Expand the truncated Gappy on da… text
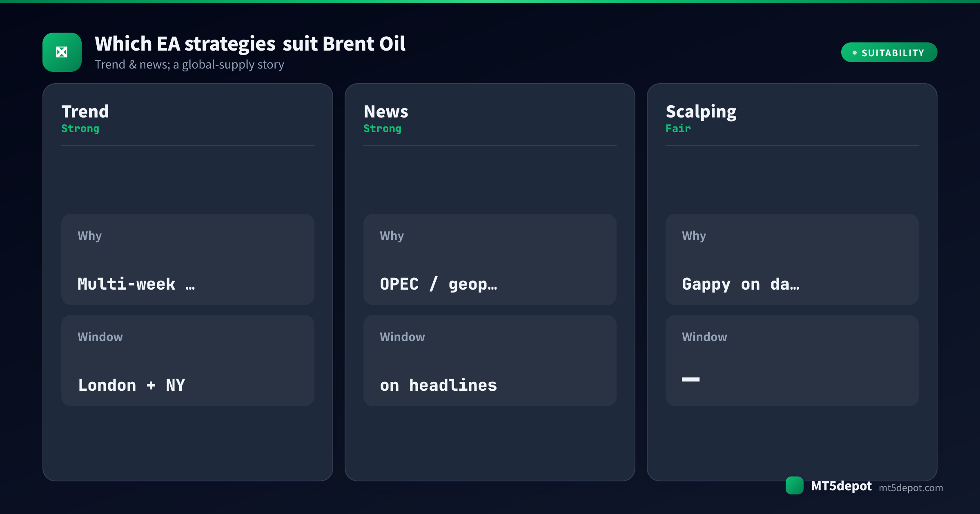The height and width of the screenshot is (514, 980). [741, 284]
